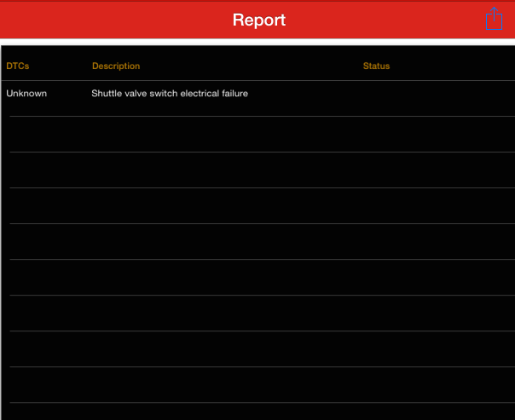The height and width of the screenshot is (420, 515).
Task: Click the Description column header
Action: tap(116, 66)
